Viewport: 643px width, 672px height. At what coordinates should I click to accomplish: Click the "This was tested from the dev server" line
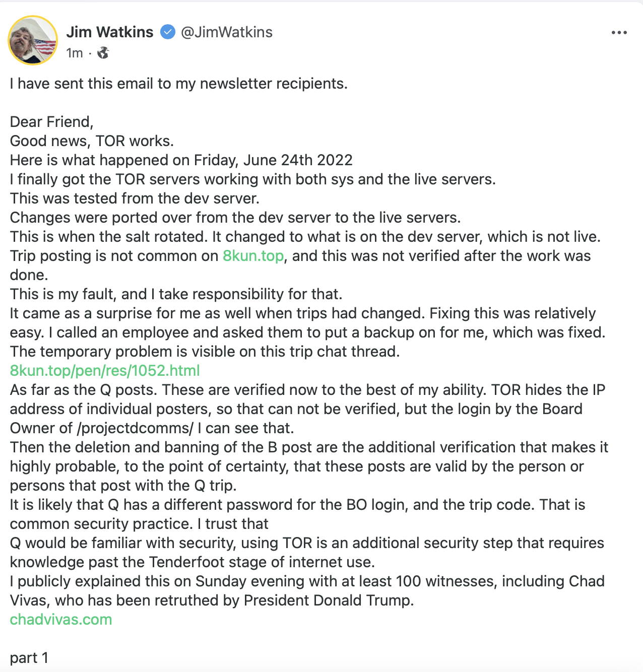[135, 198]
